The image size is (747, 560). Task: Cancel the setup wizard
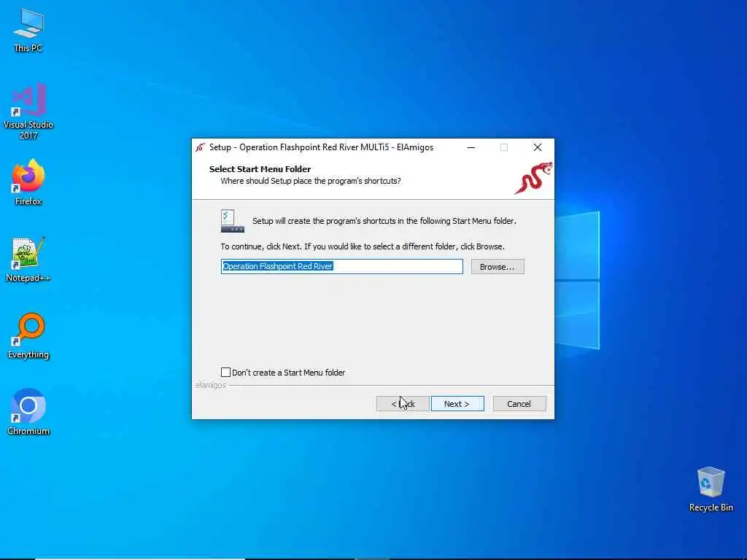(519, 404)
